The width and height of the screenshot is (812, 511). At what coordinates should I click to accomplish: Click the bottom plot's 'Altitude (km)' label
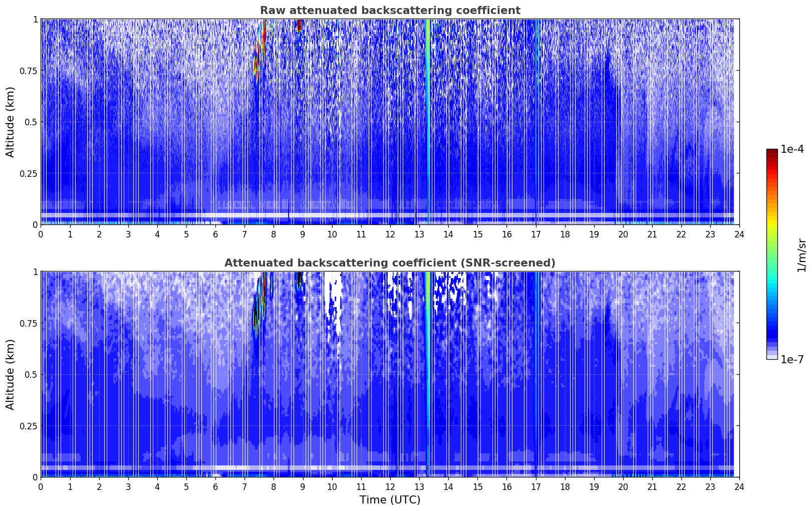point(11,374)
